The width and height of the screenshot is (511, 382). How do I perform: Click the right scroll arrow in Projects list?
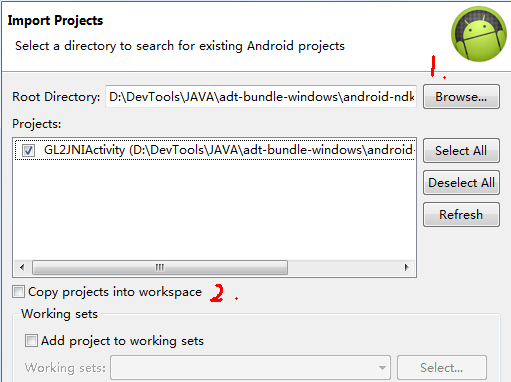tap(406, 267)
